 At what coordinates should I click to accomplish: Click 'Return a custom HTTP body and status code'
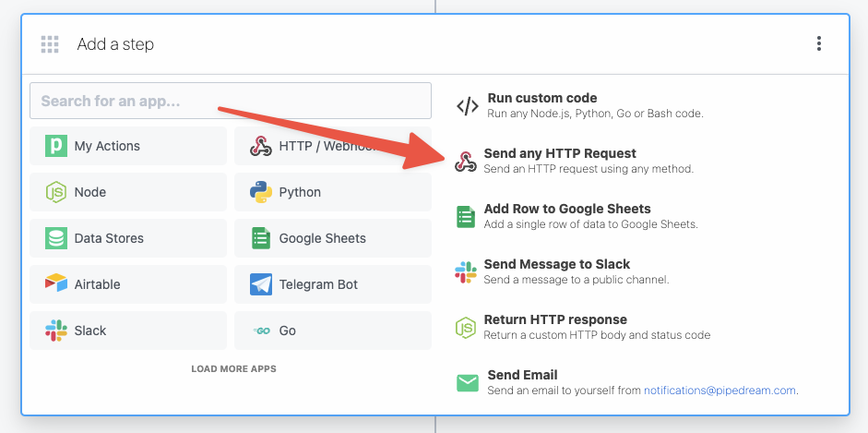pyautogui.click(x=598, y=335)
